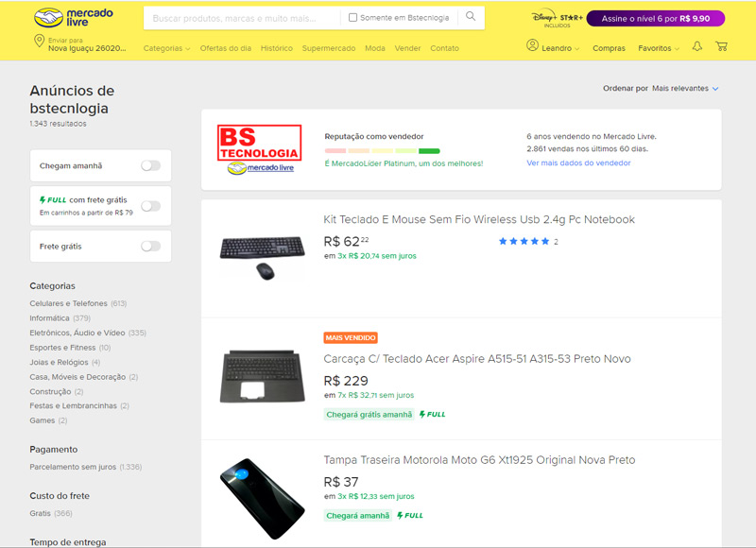Expand the Categorias dropdown in header

(x=166, y=48)
